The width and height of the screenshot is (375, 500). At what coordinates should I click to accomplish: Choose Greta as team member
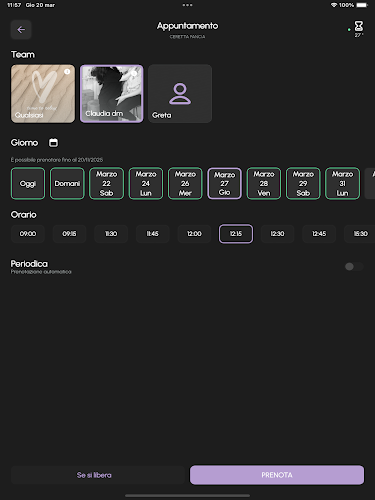click(180, 94)
